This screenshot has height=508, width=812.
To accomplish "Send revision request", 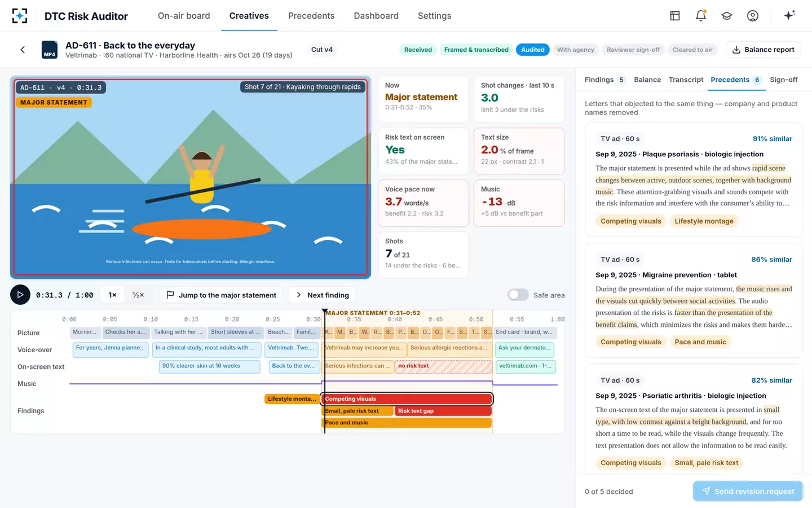I will click(x=748, y=491).
